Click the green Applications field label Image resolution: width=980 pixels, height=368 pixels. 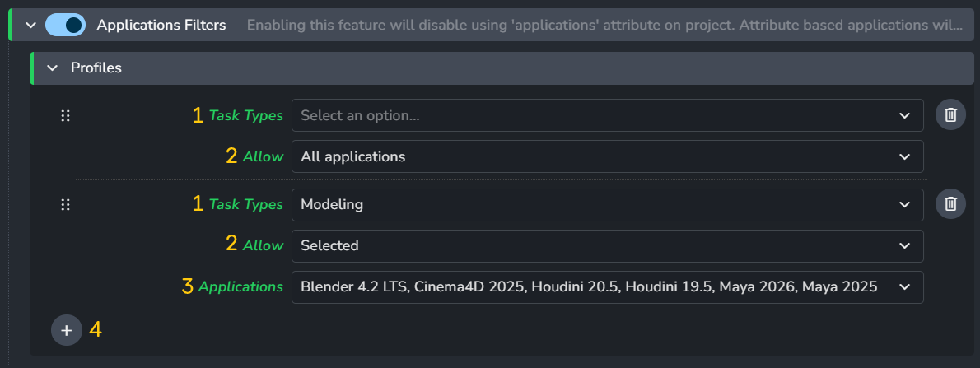(240, 287)
